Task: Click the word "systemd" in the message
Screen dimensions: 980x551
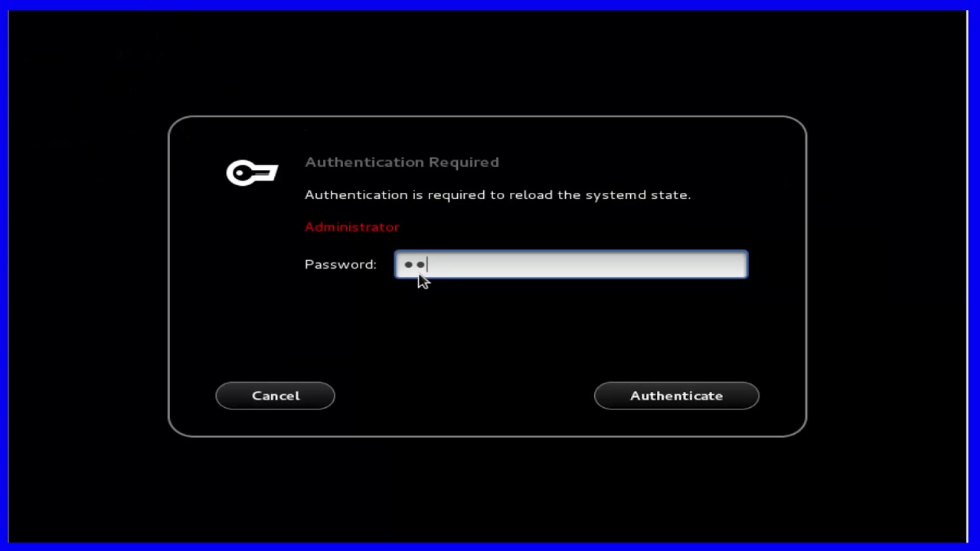Action: click(x=616, y=195)
